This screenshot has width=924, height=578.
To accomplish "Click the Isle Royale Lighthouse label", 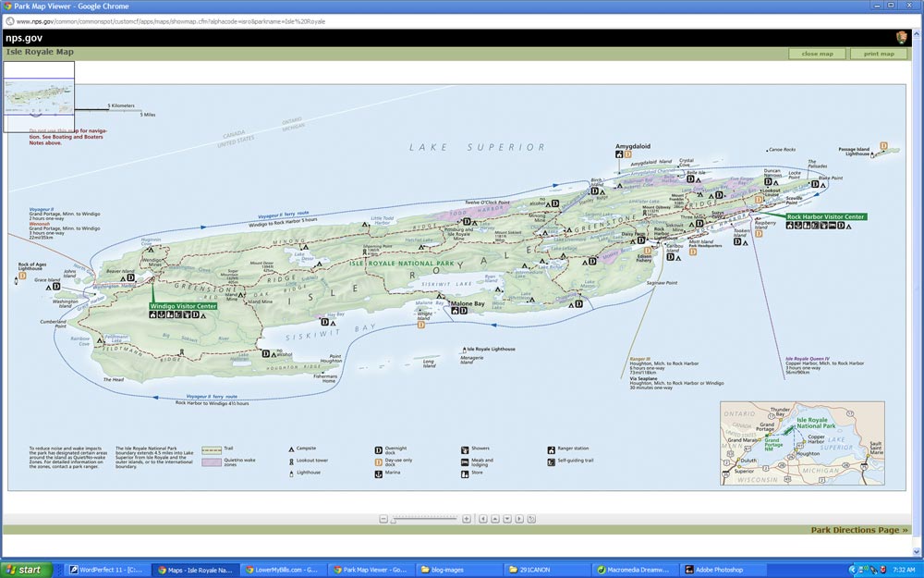I will pyautogui.click(x=491, y=350).
